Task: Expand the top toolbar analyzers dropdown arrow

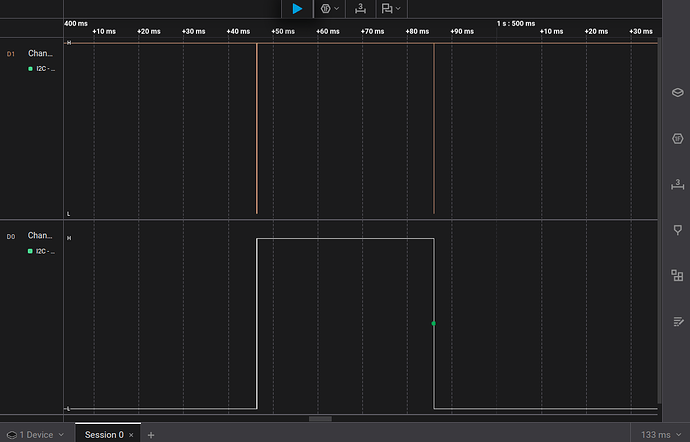Action: [337, 8]
